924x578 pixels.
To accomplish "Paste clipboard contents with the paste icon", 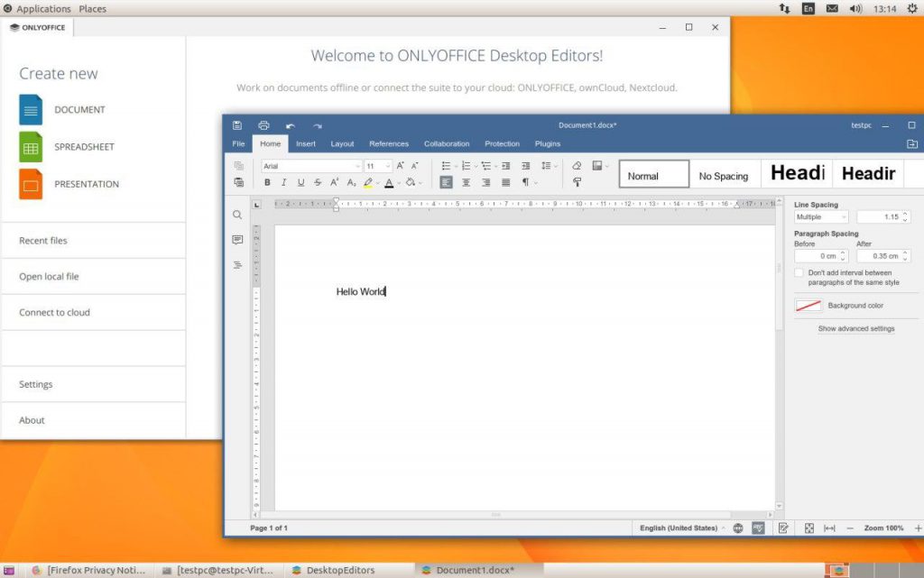I will 238,182.
